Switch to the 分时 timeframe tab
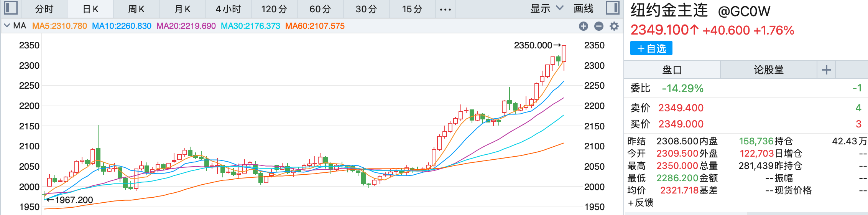Screen dimensions: 868x215 click(44, 9)
